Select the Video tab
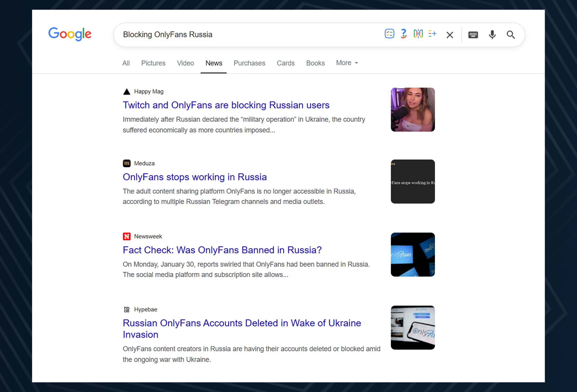 pos(185,63)
